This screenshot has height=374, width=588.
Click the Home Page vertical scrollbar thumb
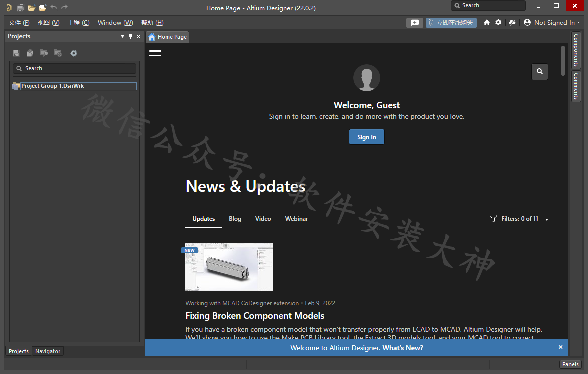[x=563, y=60]
